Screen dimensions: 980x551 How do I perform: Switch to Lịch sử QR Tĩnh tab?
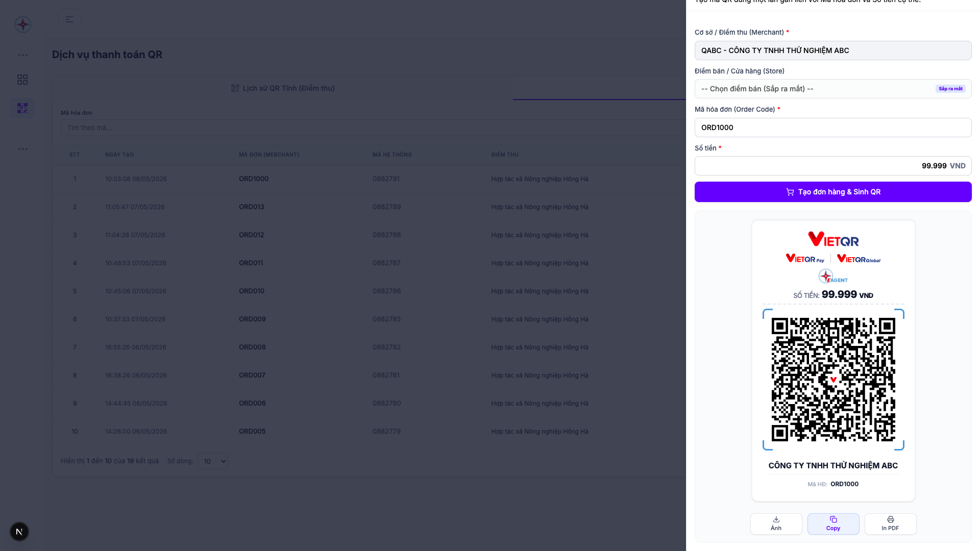283,88
